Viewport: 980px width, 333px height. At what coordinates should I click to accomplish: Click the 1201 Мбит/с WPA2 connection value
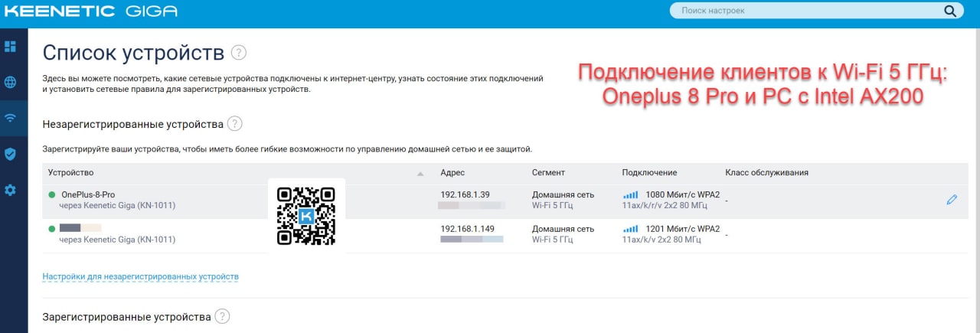pos(683,229)
